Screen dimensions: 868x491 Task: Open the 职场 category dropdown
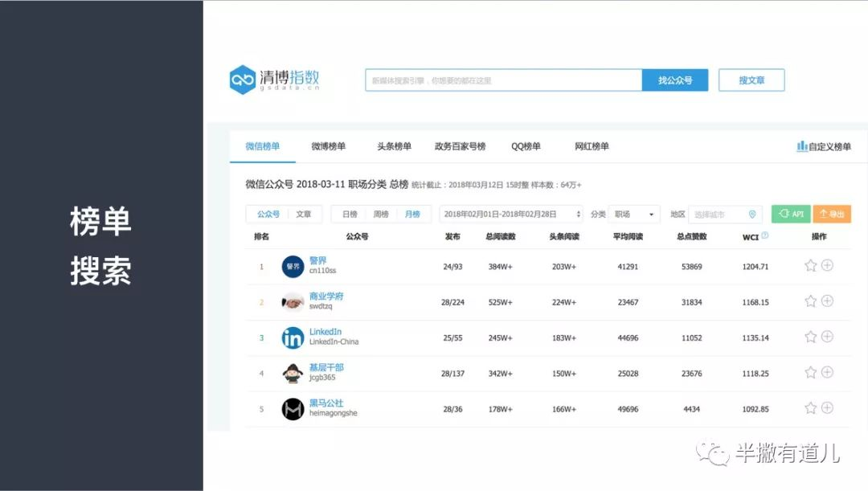pos(633,215)
